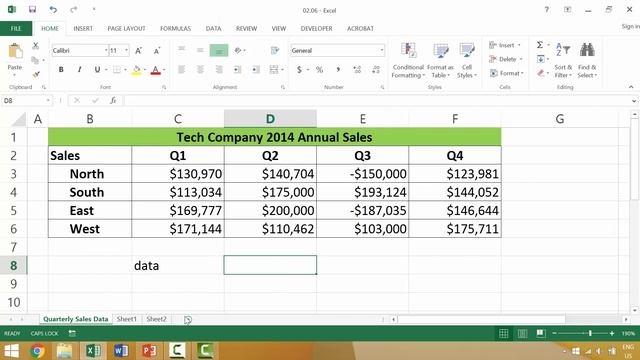Increase the decimal places

click(357, 70)
